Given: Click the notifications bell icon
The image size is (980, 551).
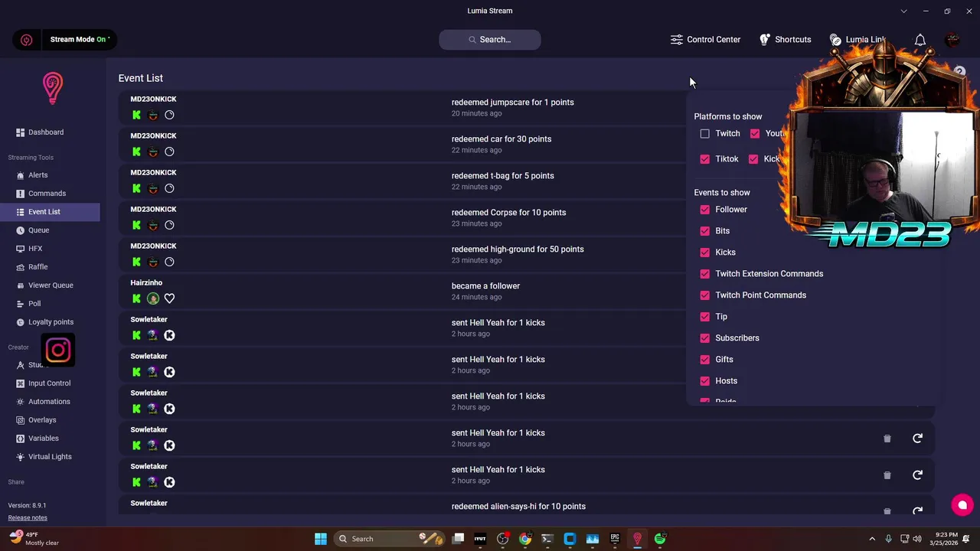Looking at the screenshot, I should point(920,40).
